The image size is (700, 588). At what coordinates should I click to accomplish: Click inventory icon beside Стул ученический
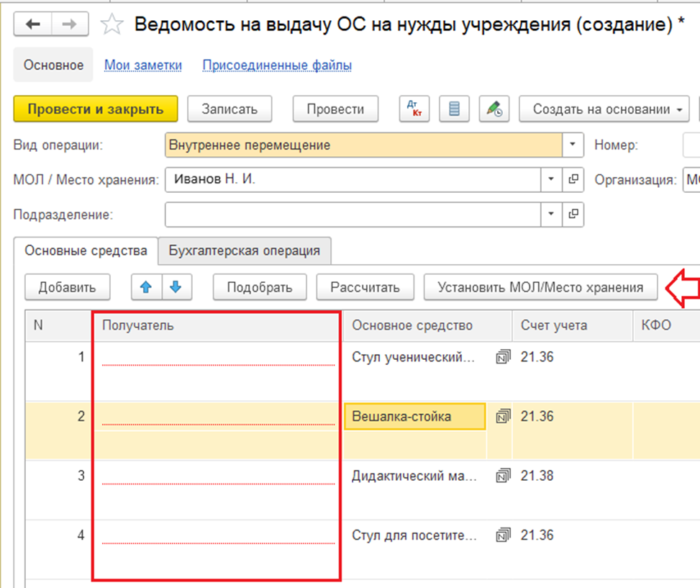point(503,357)
